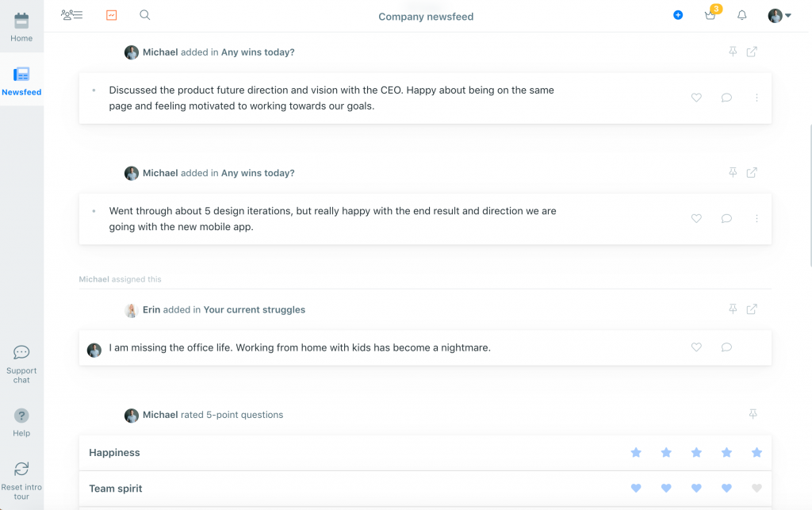The image size is (812, 510).
Task: Select the Newsfeed sidebar item
Action: point(21,81)
